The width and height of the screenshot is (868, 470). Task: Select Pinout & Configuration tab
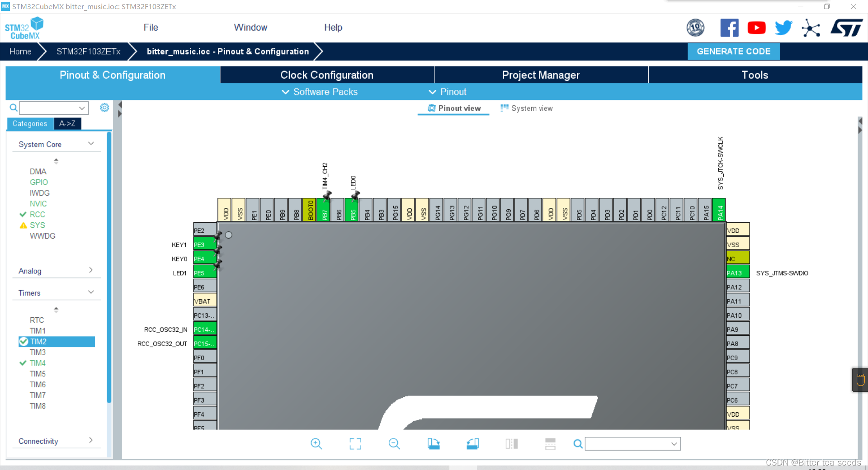tap(113, 75)
